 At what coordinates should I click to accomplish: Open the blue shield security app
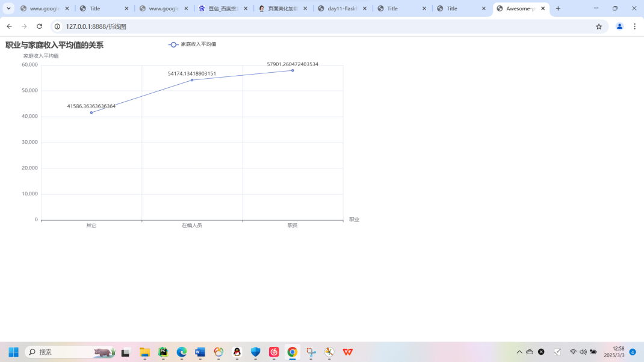255,352
